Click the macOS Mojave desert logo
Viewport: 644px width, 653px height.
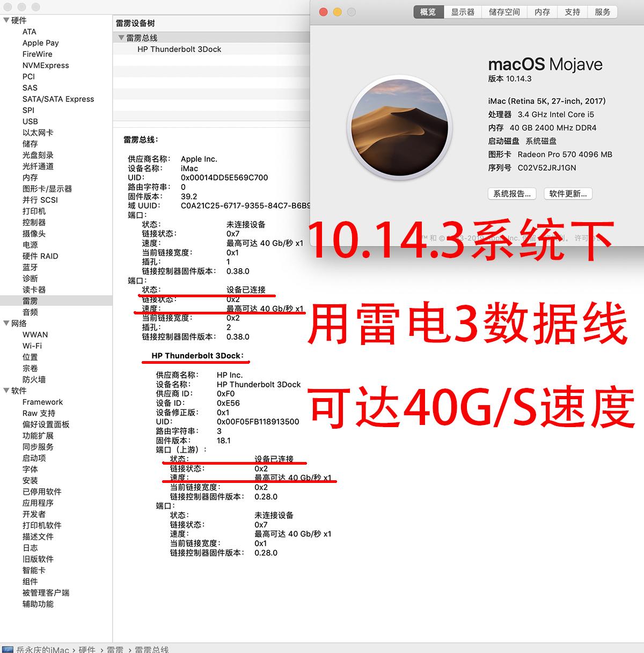tap(399, 127)
